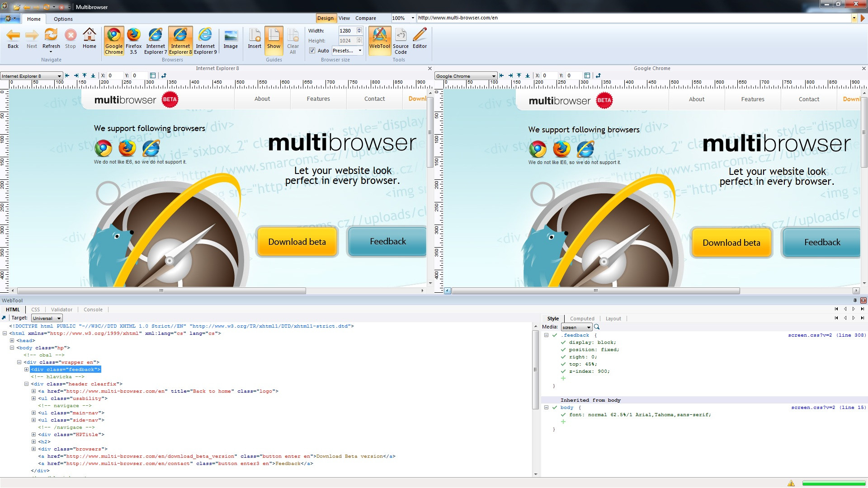868x488 pixels.
Task: Go to Home page icon
Action: pyautogui.click(x=90, y=38)
